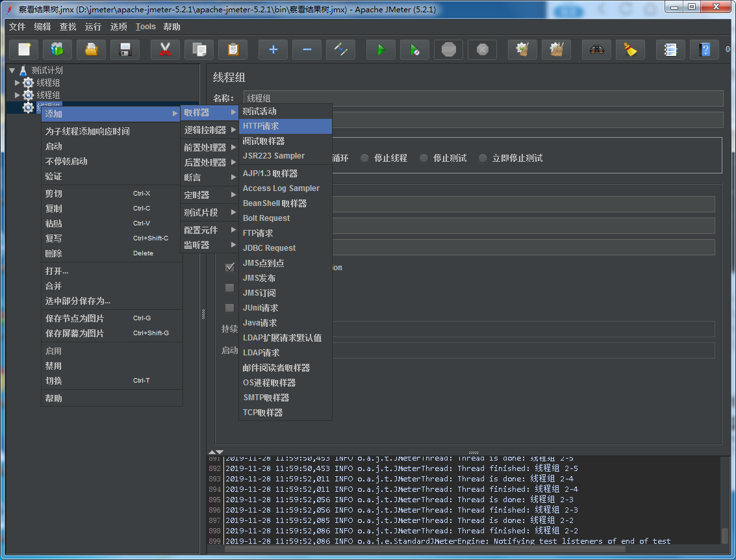Select the 立即停止测试 radio button
Viewport: 736px width, 560px height.
[483, 158]
